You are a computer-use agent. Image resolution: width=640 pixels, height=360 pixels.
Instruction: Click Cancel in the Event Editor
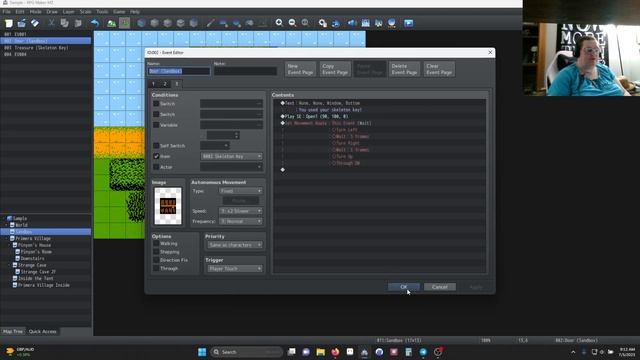[440, 287]
